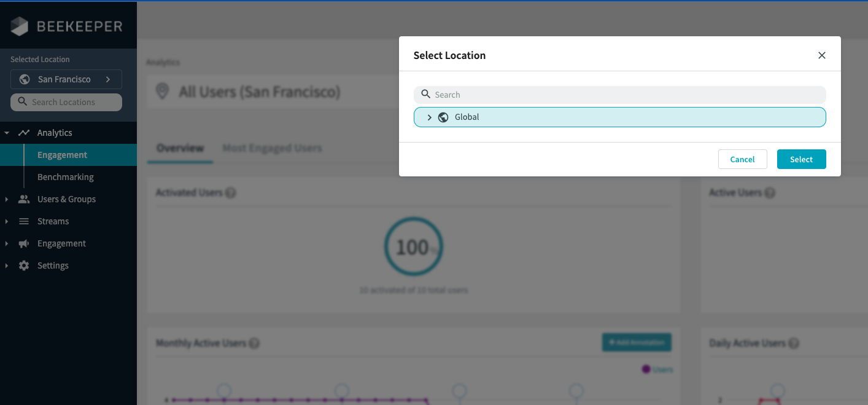
Task: Click the Search Locations sidebar field
Action: pyautogui.click(x=66, y=102)
